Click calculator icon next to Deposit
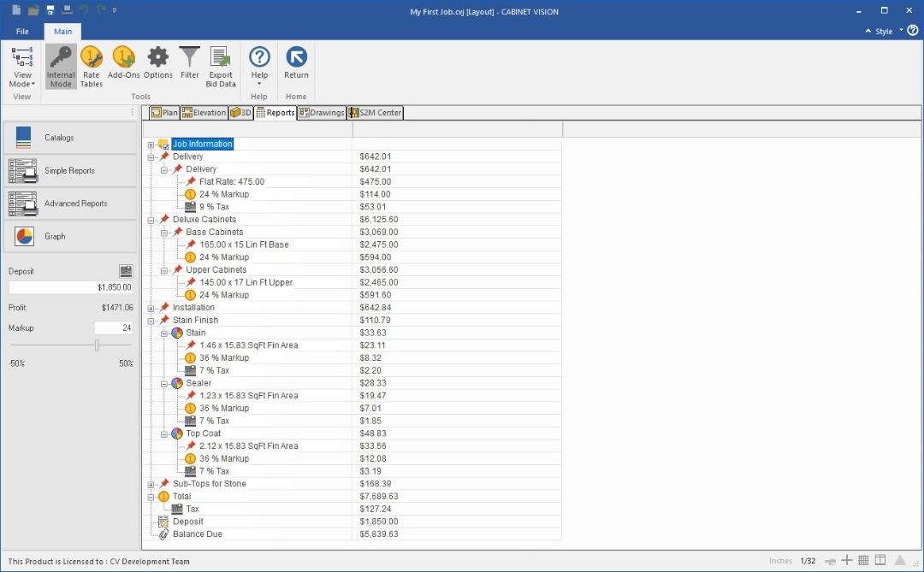The image size is (924, 572). [x=126, y=271]
